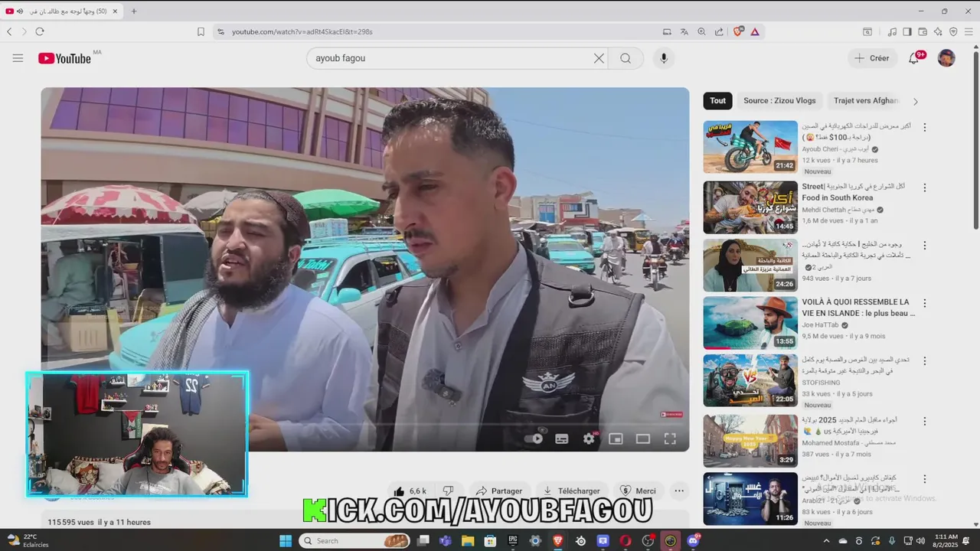Show more filter chips with arrow
The width and height of the screenshot is (980, 551).
click(x=915, y=101)
